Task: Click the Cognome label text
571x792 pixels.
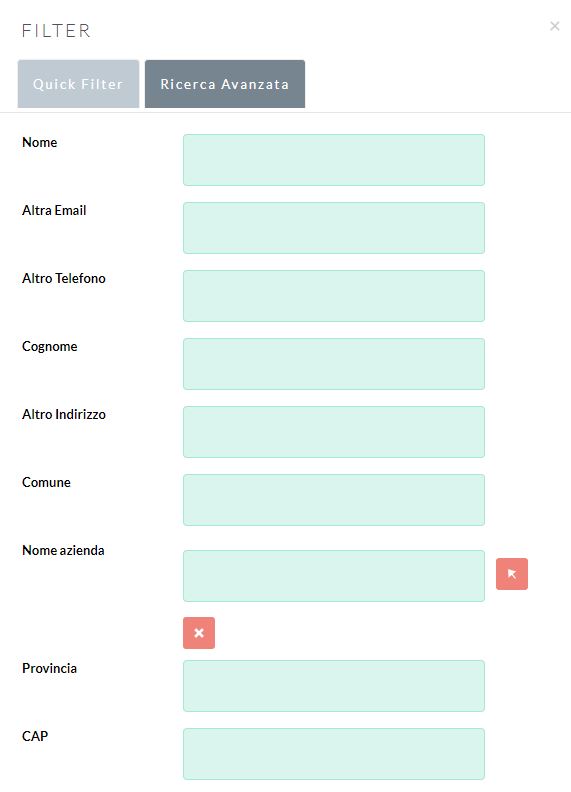Action: pyautogui.click(x=50, y=346)
